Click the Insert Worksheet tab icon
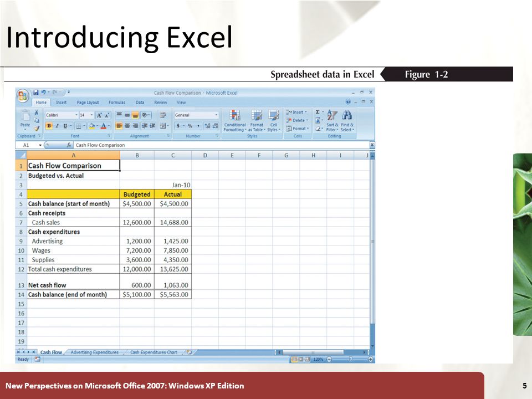532x399 pixels. pos(190,352)
